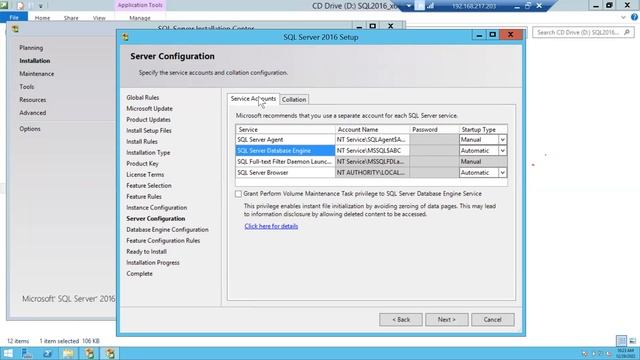Open the Share ribbon tab
Screen dimensions: 640x360
pos(71,18)
